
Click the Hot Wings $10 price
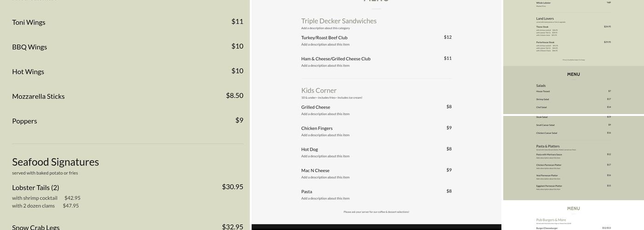point(237,71)
